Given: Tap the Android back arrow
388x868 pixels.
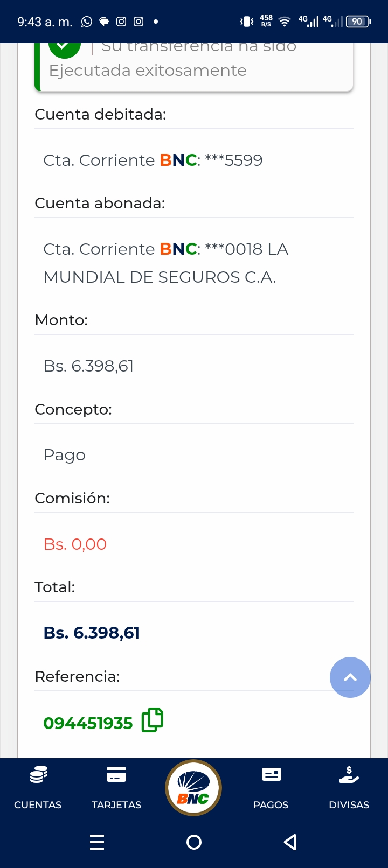Looking at the screenshot, I should pyautogui.click(x=290, y=842).
